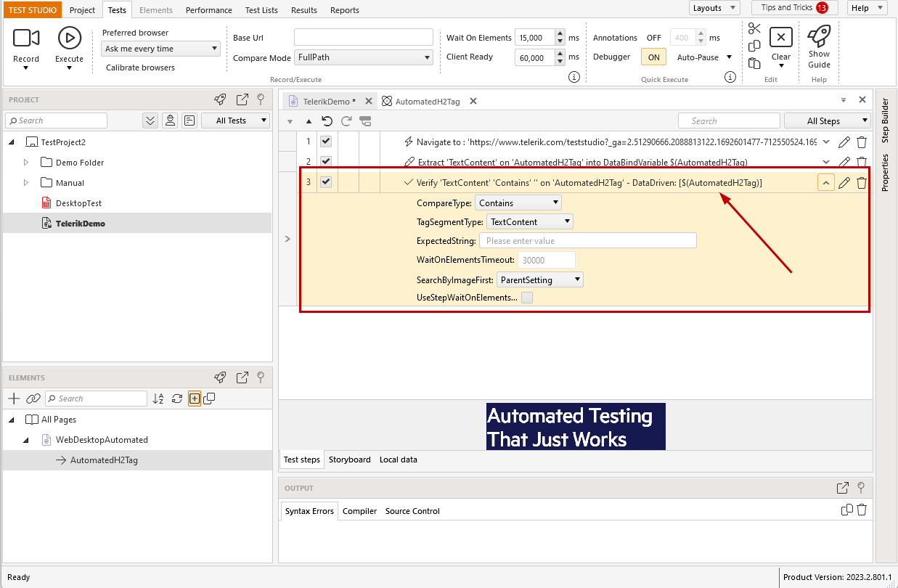Collapse step 3 properties chevron
Screen dimensions: 898x588
(826, 183)
